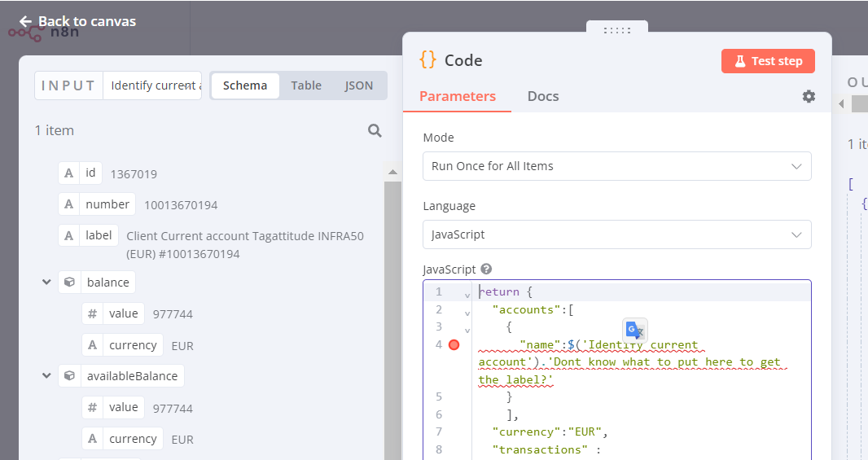Select the Parameters tab
The height and width of the screenshot is (460, 868).
[458, 96]
